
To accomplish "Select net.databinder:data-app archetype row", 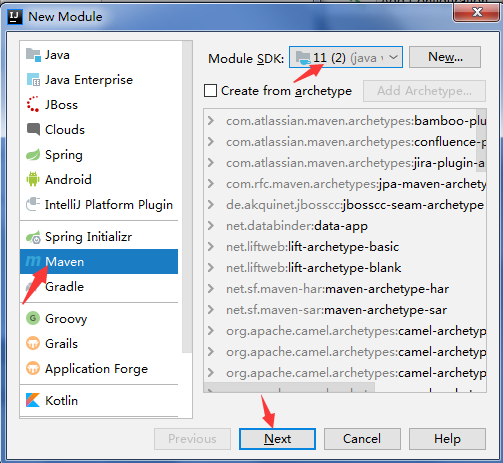I will tap(345, 226).
